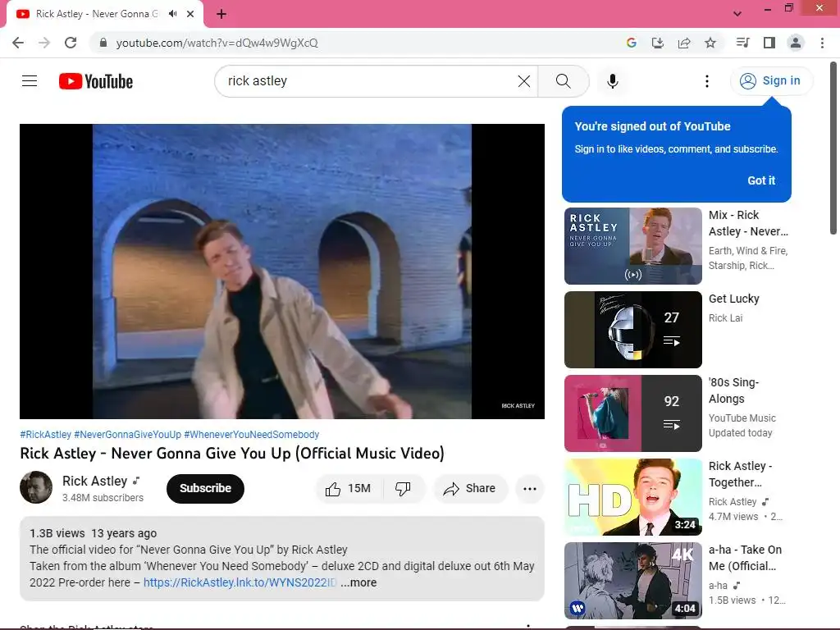Open the #NeverGonnaGiveYouUp hashtag
The width and height of the screenshot is (840, 630).
pyautogui.click(x=127, y=435)
